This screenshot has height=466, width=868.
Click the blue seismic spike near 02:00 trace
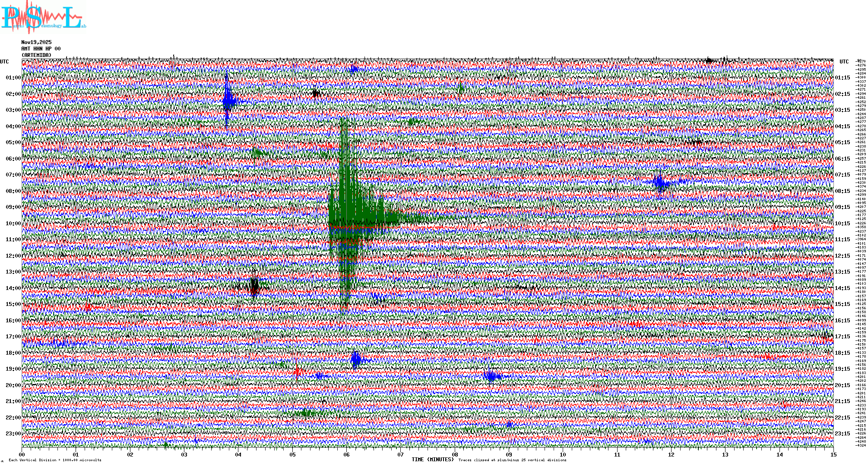click(x=228, y=101)
